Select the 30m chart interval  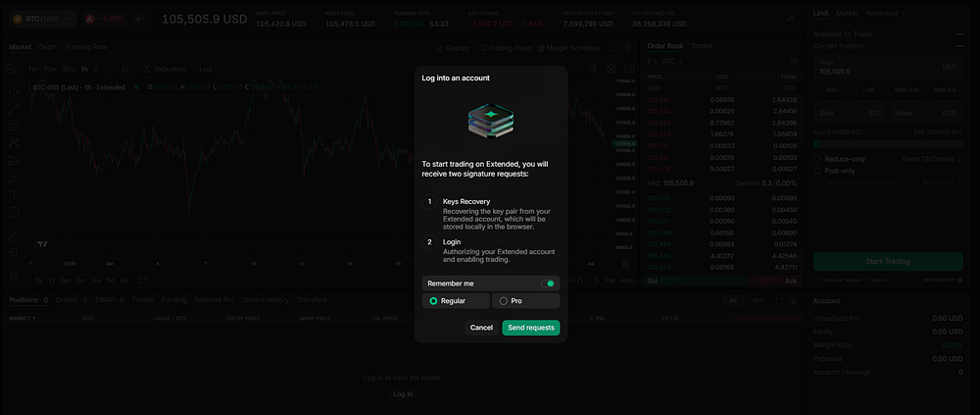point(69,69)
